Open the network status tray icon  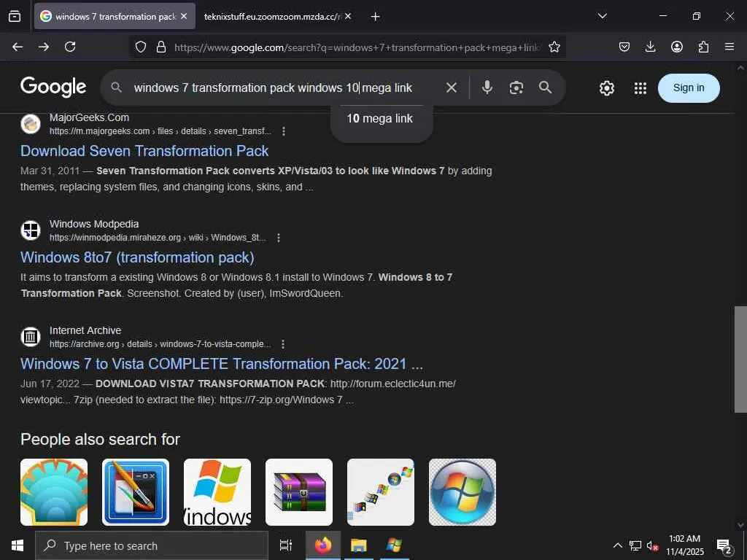635,545
